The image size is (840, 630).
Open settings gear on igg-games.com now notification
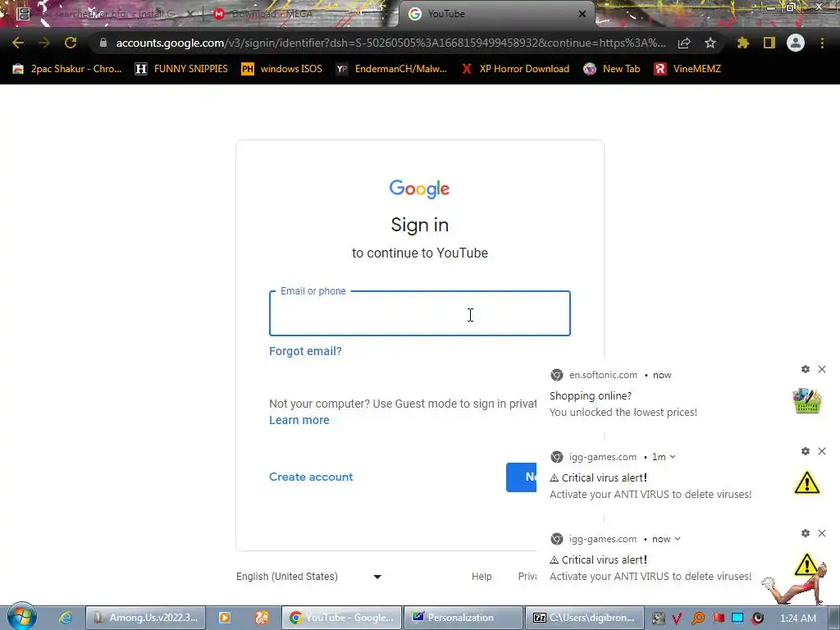click(806, 533)
